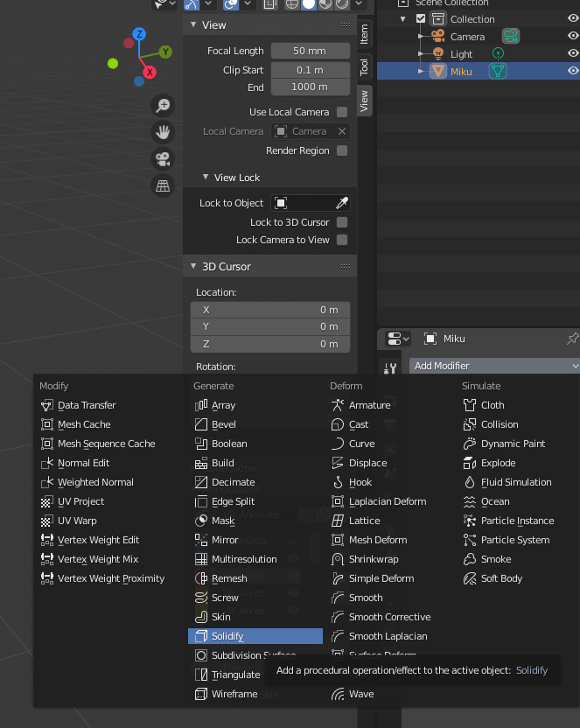Add the Armature modifier
The width and height of the screenshot is (580, 728).
point(392,405)
